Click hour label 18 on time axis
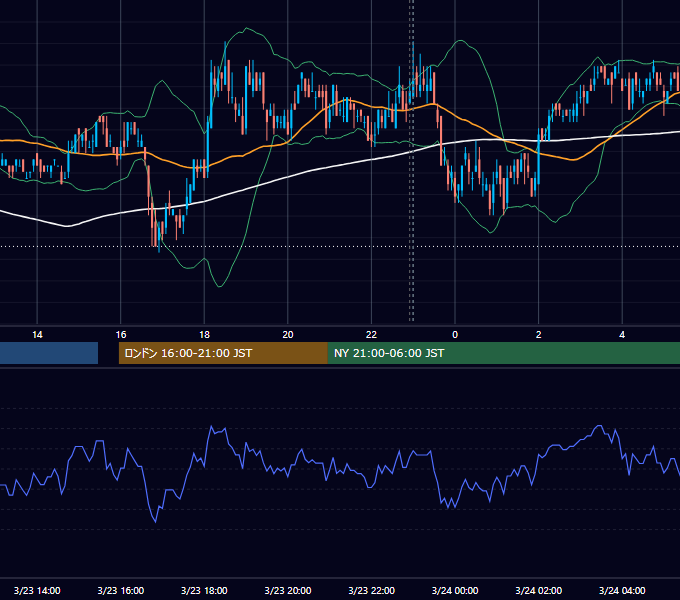The width and height of the screenshot is (680, 600). click(204, 335)
